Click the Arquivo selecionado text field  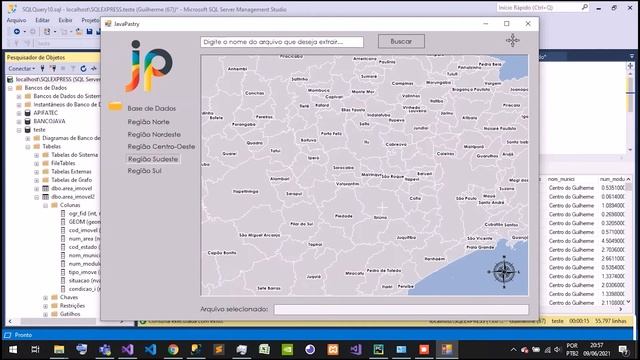click(x=401, y=309)
